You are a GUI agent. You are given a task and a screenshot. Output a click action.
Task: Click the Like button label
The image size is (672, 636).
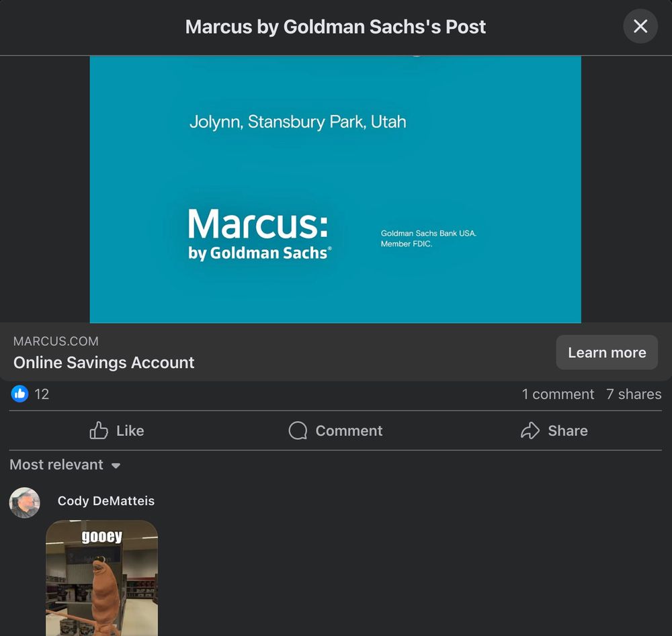130,431
